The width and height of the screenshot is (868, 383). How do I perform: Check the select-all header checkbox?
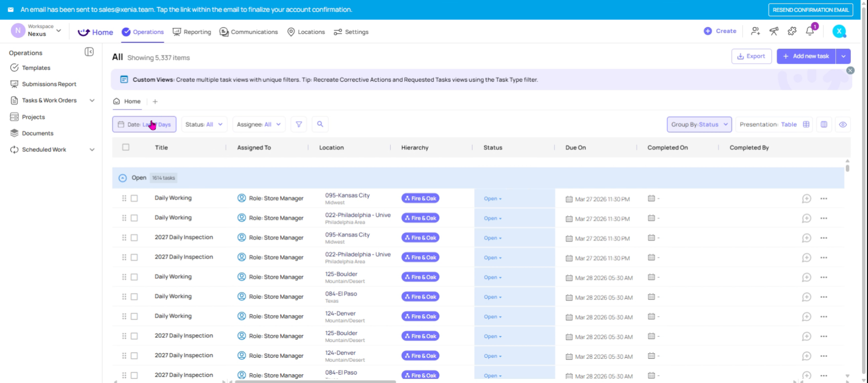(126, 147)
